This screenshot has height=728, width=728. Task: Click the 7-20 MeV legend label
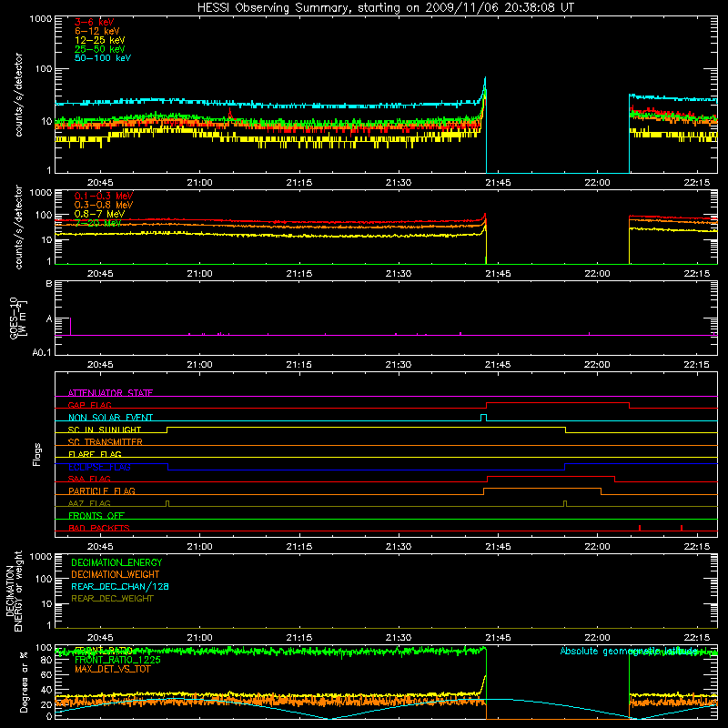pos(98,223)
